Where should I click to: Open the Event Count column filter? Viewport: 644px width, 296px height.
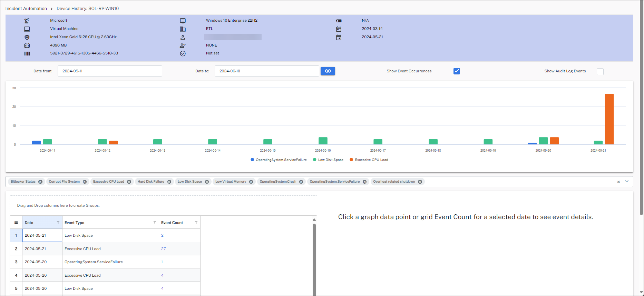tap(196, 223)
